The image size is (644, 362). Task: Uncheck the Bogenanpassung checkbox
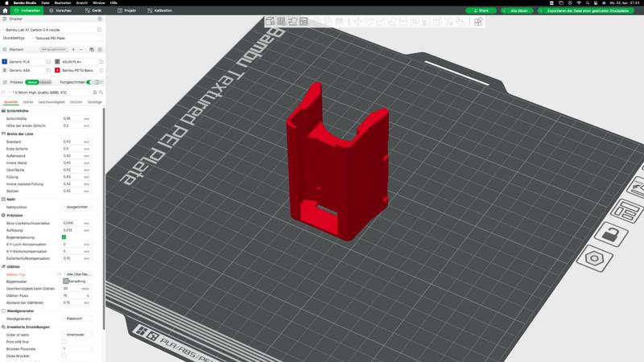coord(64,237)
